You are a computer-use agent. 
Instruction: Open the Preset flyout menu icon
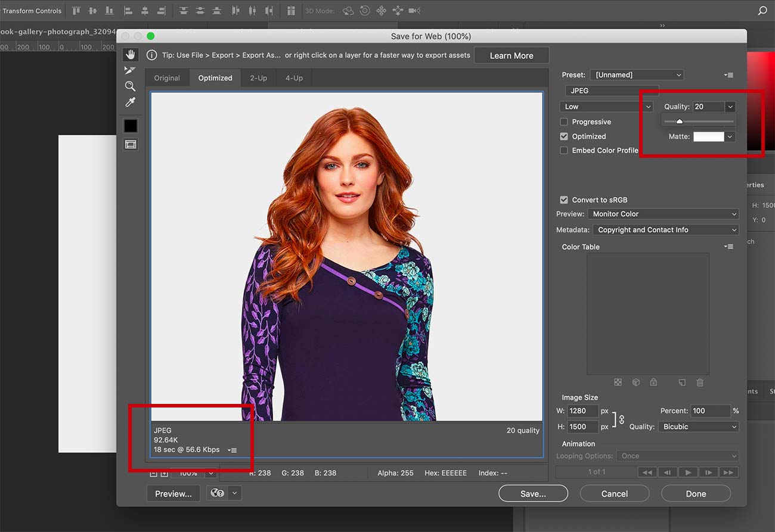tap(728, 75)
